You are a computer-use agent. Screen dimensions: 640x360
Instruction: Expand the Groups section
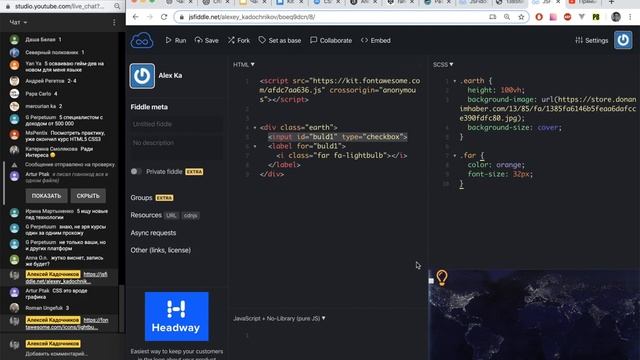(141, 198)
